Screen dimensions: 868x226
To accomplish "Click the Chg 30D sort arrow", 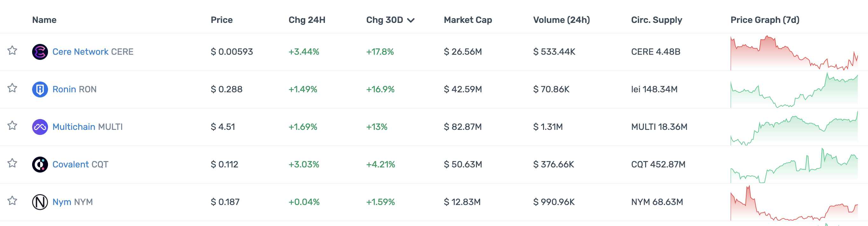I will coord(411,20).
